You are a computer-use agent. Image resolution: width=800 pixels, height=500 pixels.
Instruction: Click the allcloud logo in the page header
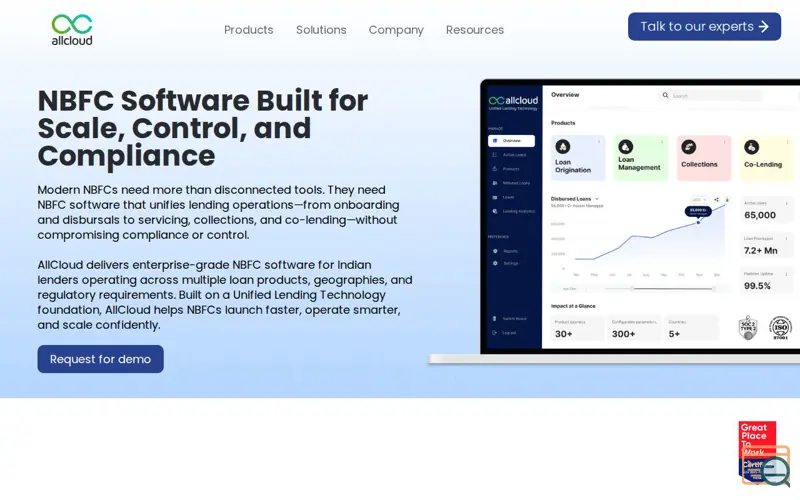click(72, 30)
